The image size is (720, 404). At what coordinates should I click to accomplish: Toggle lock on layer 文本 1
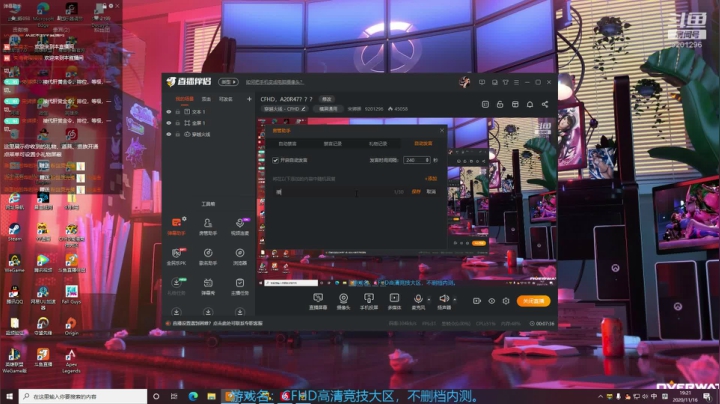(178, 112)
